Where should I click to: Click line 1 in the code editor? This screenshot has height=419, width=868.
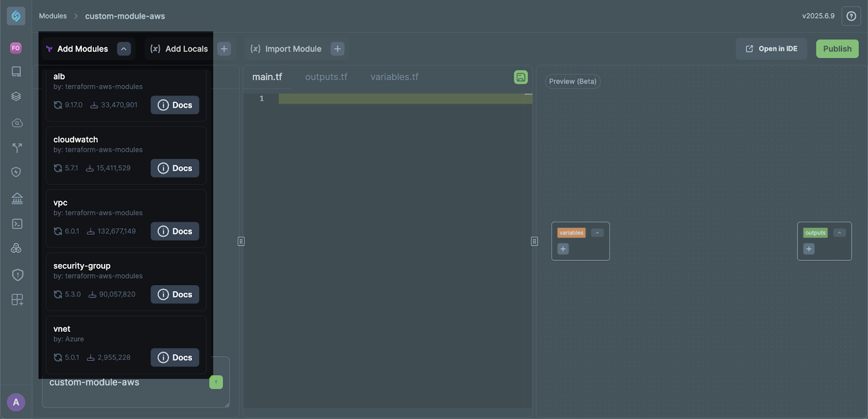coord(405,99)
